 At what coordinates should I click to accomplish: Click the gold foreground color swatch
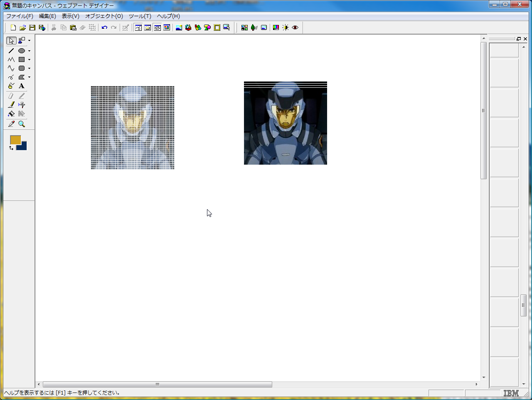coord(15,140)
